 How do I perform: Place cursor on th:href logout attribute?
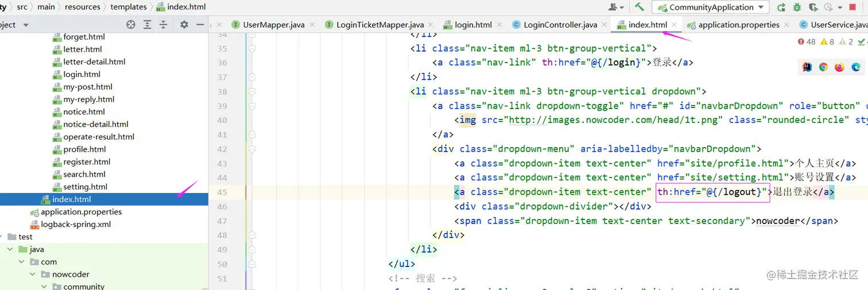pyautogui.click(x=712, y=192)
